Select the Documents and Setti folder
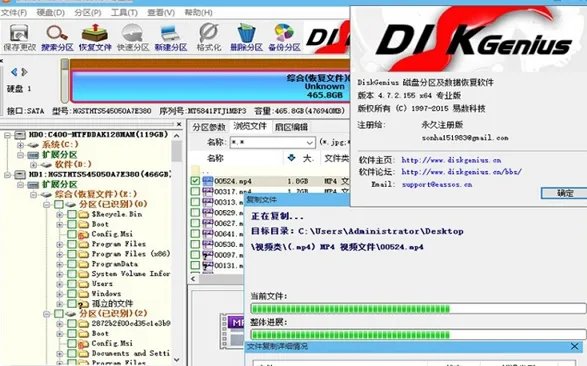Screen dimensions: 587x366 [x=131, y=353]
